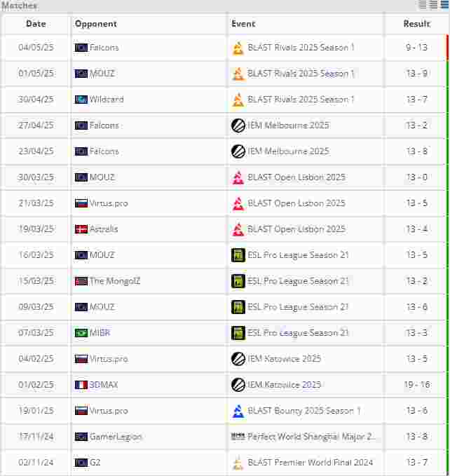
Task: Open BLAST Bounty 2025 Season 1 event
Action: [304, 411]
